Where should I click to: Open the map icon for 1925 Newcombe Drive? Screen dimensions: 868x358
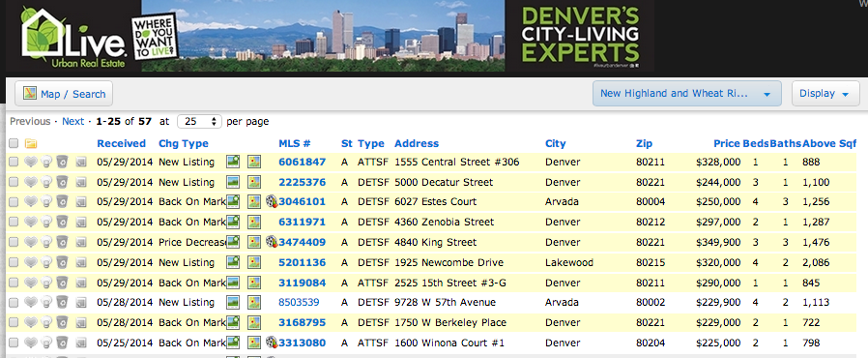coord(253,262)
